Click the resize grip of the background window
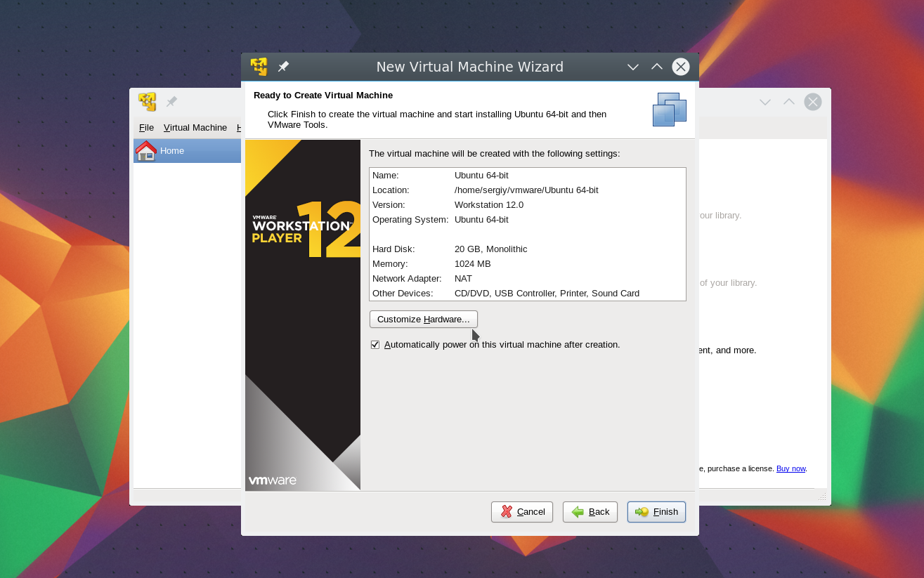The image size is (924, 578). 822,497
